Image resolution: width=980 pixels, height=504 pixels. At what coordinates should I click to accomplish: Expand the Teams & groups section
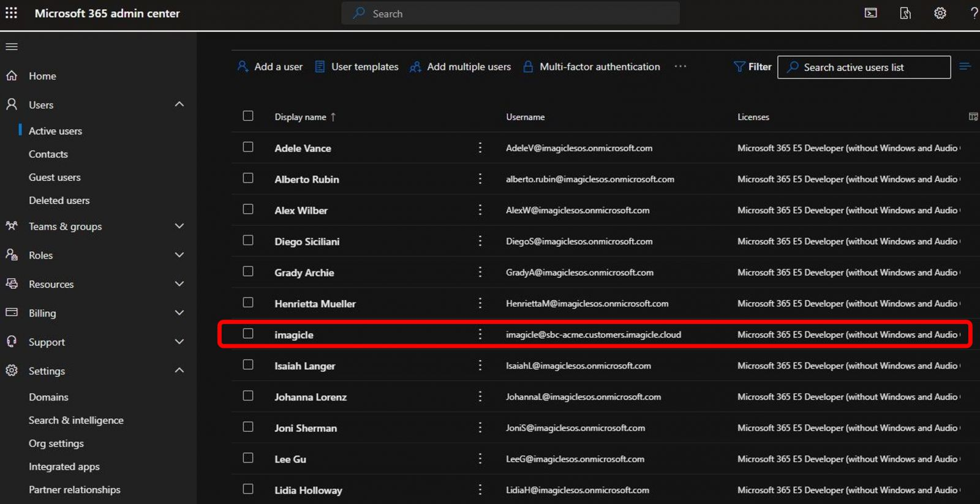179,226
